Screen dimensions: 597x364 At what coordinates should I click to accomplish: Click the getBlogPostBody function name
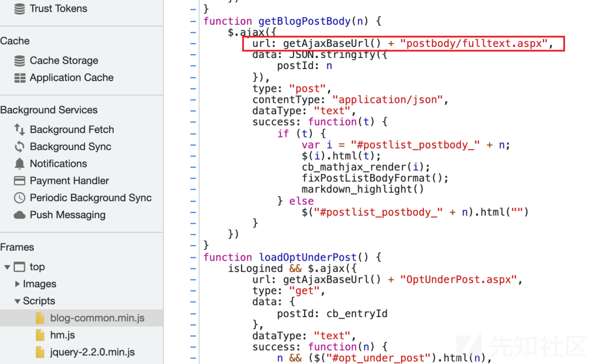pyautogui.click(x=304, y=22)
